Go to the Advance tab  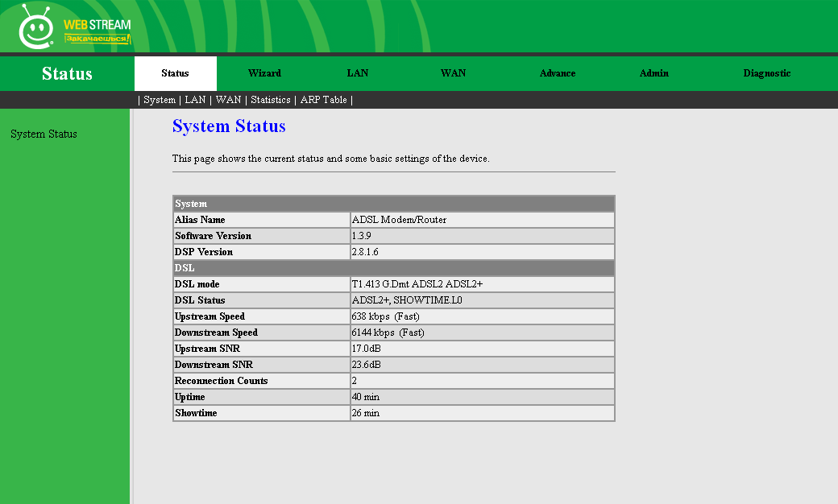(557, 73)
